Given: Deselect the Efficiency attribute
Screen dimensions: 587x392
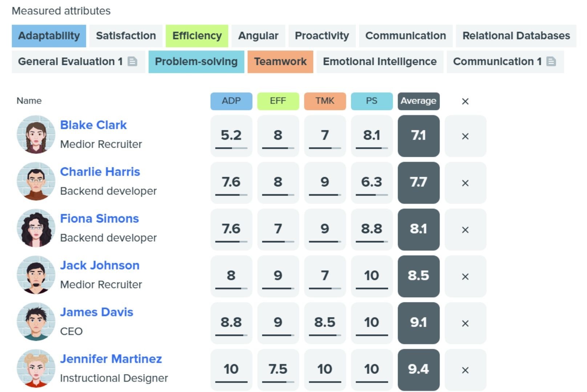Looking at the screenshot, I should [197, 36].
